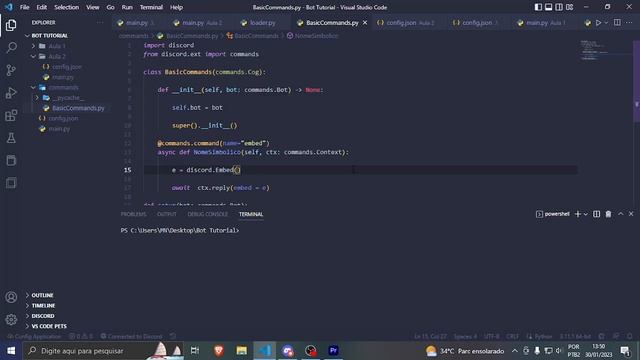Expand the TIMELINE section
Viewport: 640px width, 360px height.
pyautogui.click(x=43, y=305)
